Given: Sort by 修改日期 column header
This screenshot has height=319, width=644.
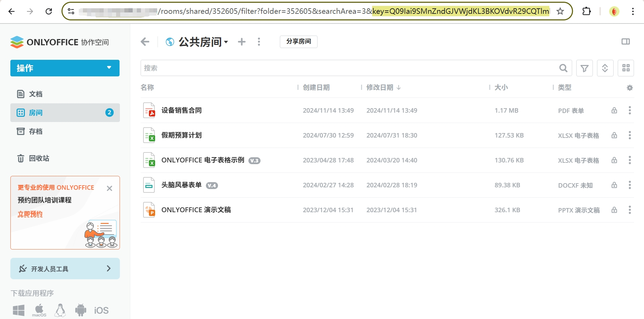Looking at the screenshot, I should point(383,87).
